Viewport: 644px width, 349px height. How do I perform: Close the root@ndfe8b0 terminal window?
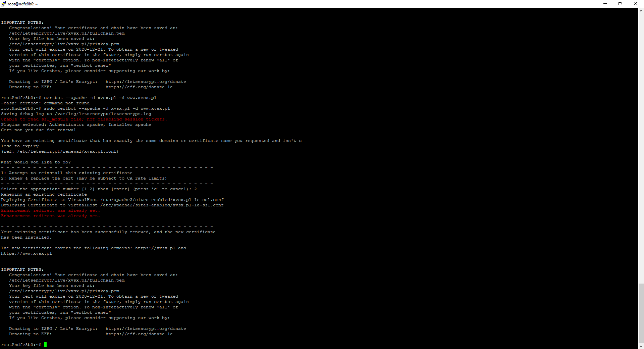point(635,4)
